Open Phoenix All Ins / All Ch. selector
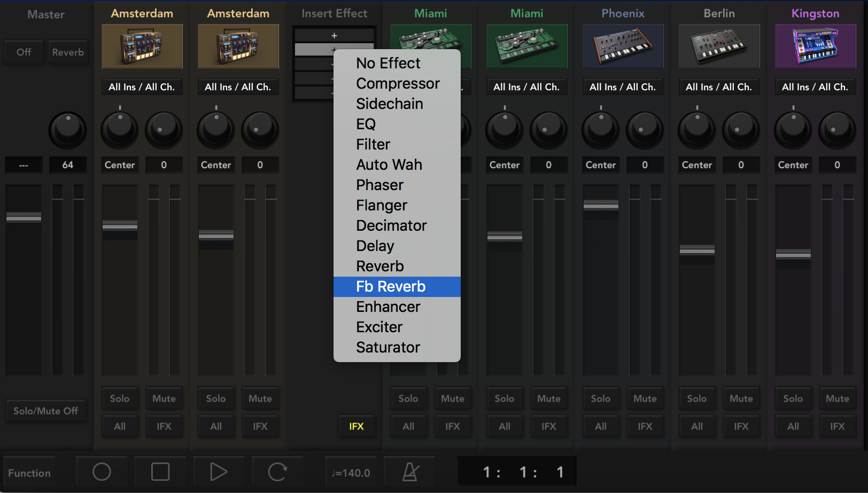This screenshot has width=868, height=493. tap(623, 87)
